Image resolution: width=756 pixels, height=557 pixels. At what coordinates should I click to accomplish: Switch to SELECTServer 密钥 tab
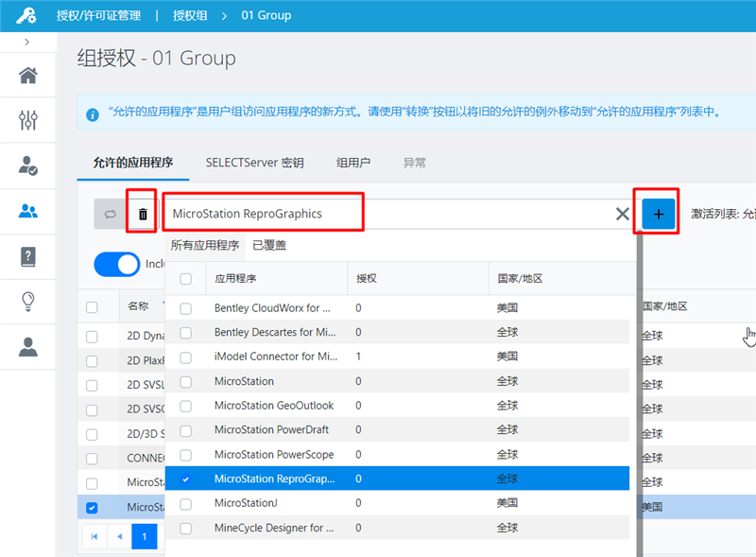(x=254, y=163)
